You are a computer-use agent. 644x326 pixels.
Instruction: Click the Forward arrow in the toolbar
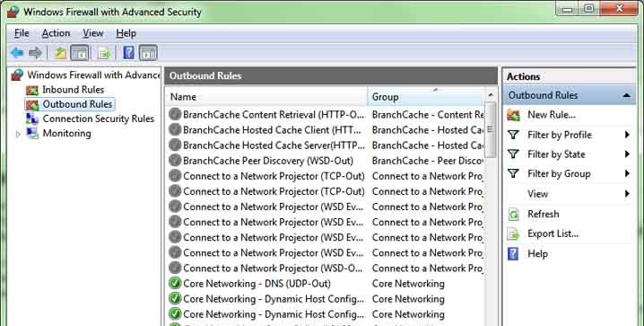click(35, 53)
